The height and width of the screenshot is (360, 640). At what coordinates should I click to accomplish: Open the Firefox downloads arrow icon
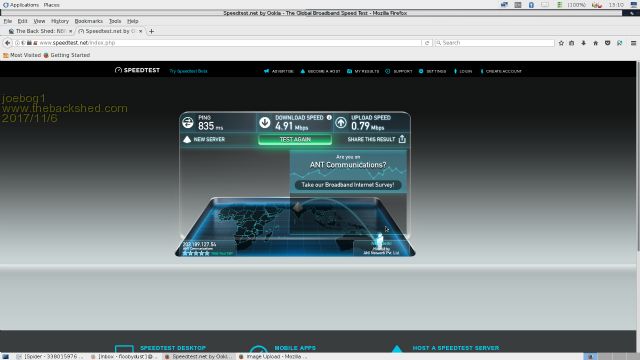pos(584,43)
